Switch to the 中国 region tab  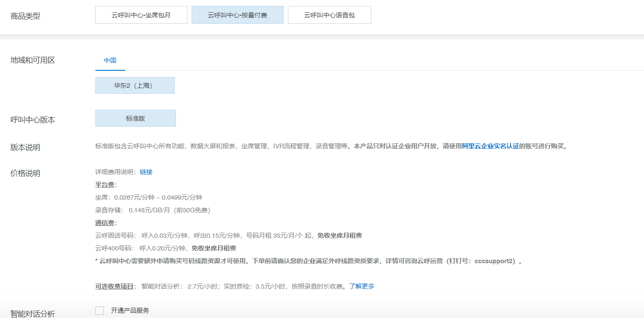point(110,61)
